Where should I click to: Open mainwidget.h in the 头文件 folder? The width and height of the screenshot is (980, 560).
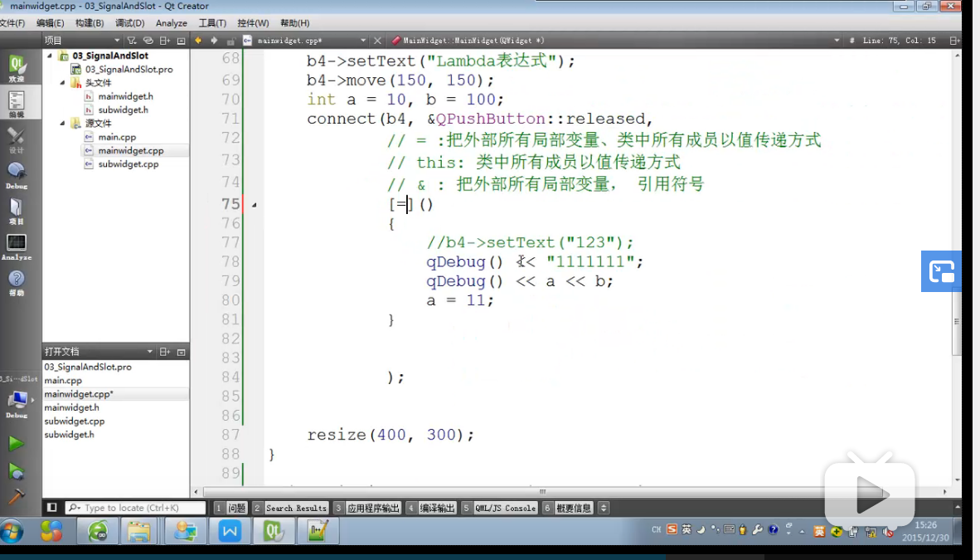pyautogui.click(x=126, y=96)
